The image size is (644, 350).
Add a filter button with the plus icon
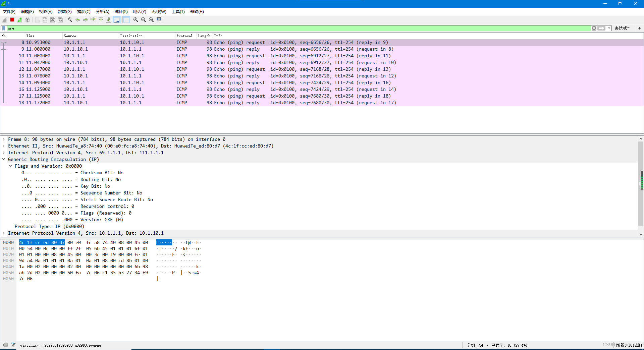(640, 28)
